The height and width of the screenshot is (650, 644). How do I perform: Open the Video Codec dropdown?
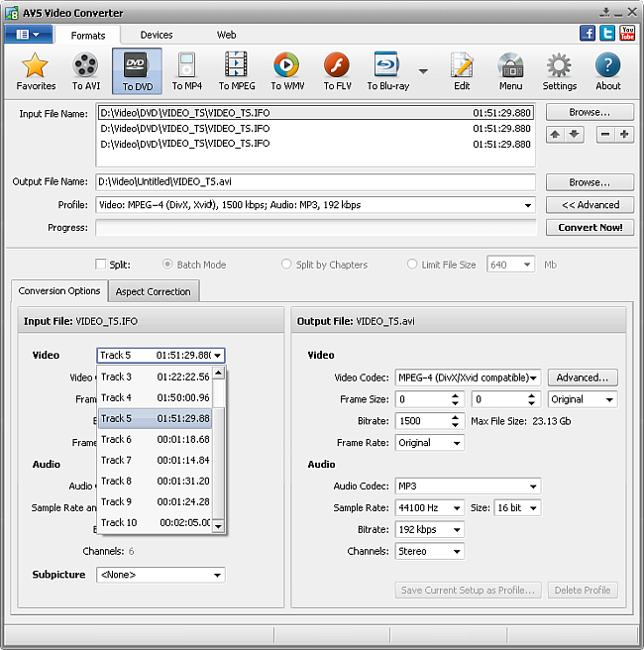[x=468, y=378]
